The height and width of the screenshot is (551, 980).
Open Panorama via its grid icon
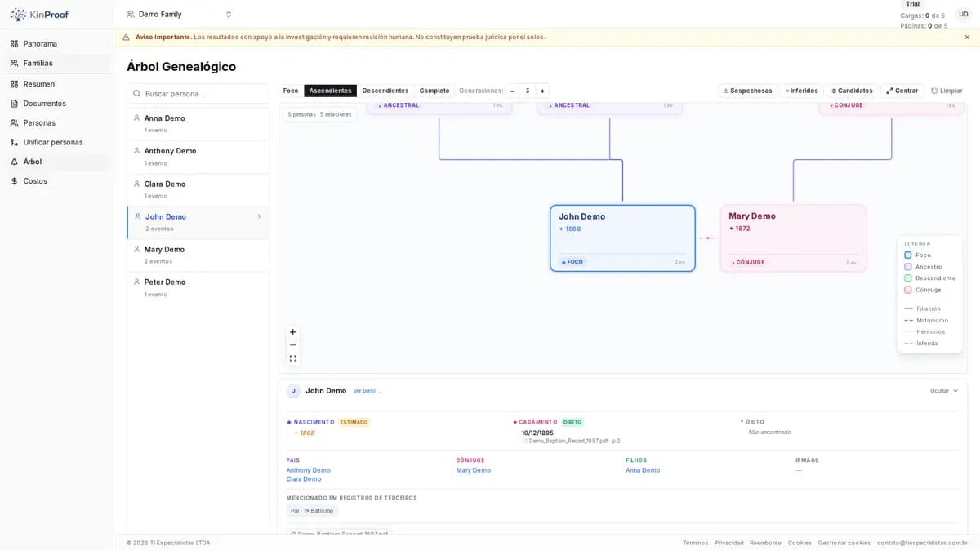tap(14, 44)
